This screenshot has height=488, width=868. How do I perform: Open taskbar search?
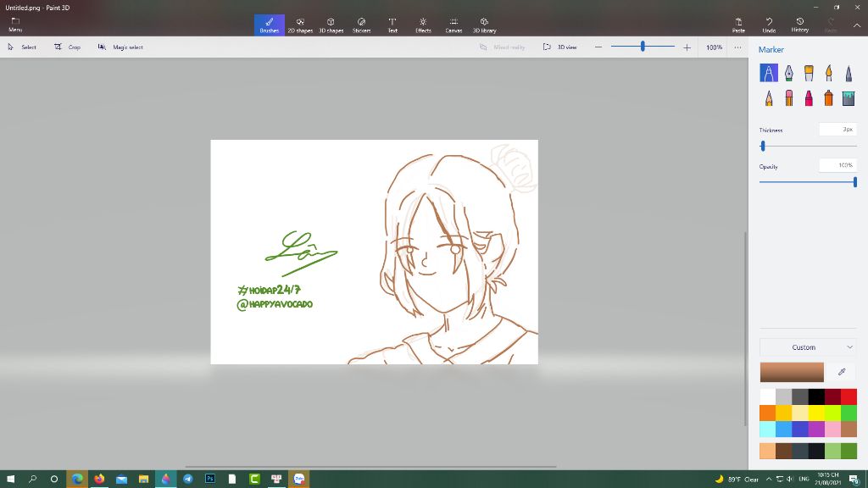32,480
